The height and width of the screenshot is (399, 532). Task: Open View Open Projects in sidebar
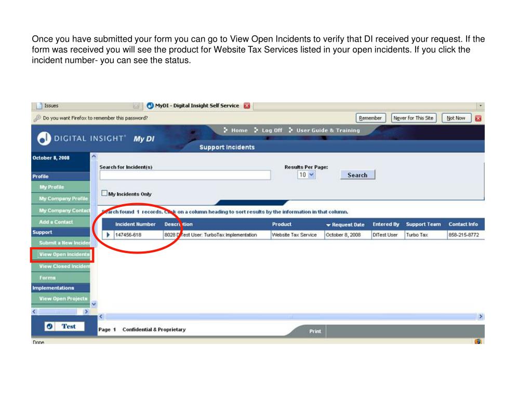(63, 299)
